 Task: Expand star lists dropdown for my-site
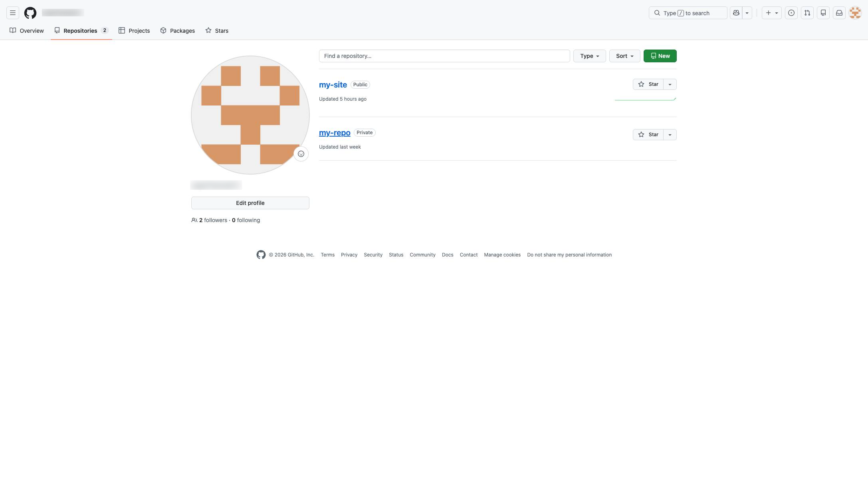pos(670,84)
